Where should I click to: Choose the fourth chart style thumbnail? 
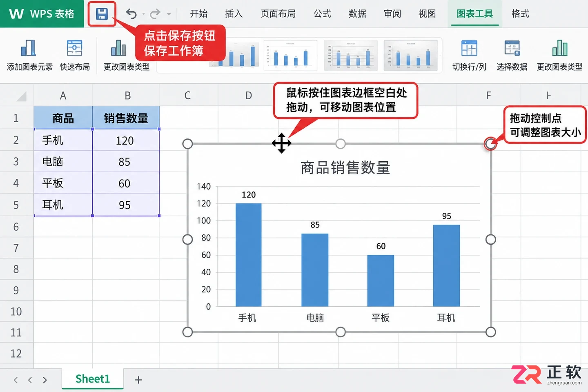coord(410,55)
